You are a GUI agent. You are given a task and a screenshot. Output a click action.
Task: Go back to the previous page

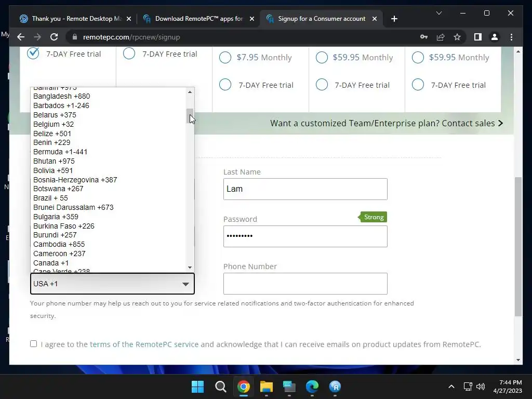click(21, 37)
